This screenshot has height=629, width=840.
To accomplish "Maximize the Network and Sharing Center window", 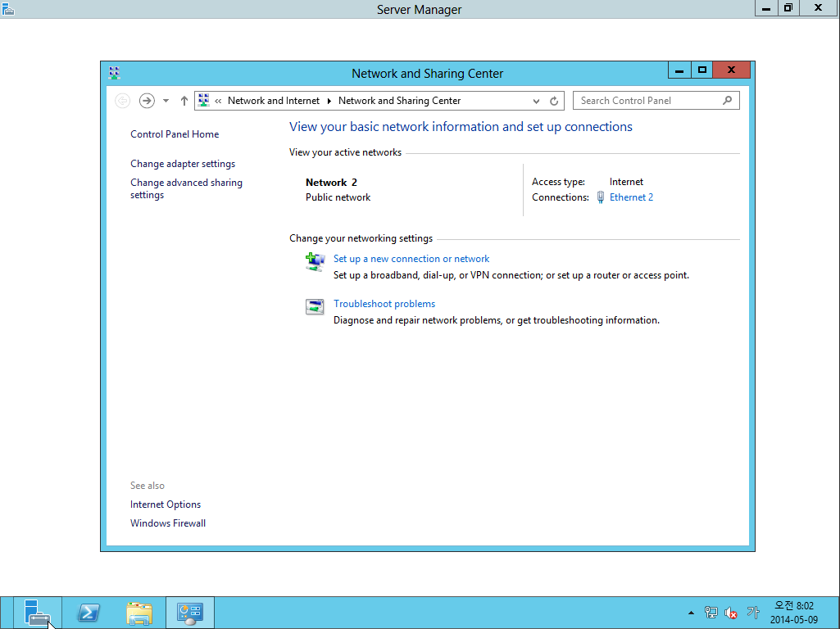I will 702,70.
